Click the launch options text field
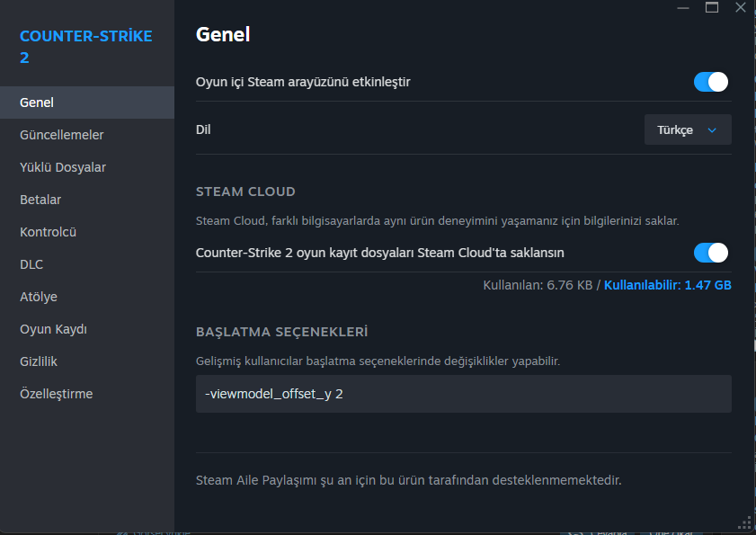 coord(463,394)
